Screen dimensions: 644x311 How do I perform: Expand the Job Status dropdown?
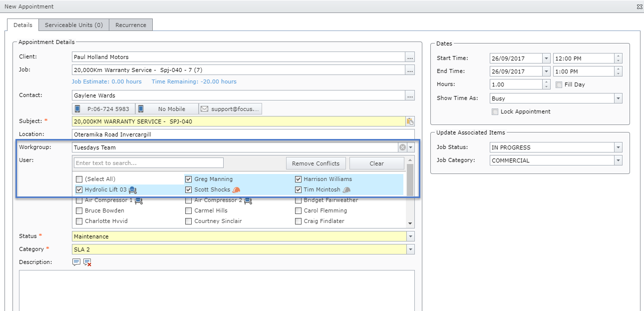(x=618, y=147)
